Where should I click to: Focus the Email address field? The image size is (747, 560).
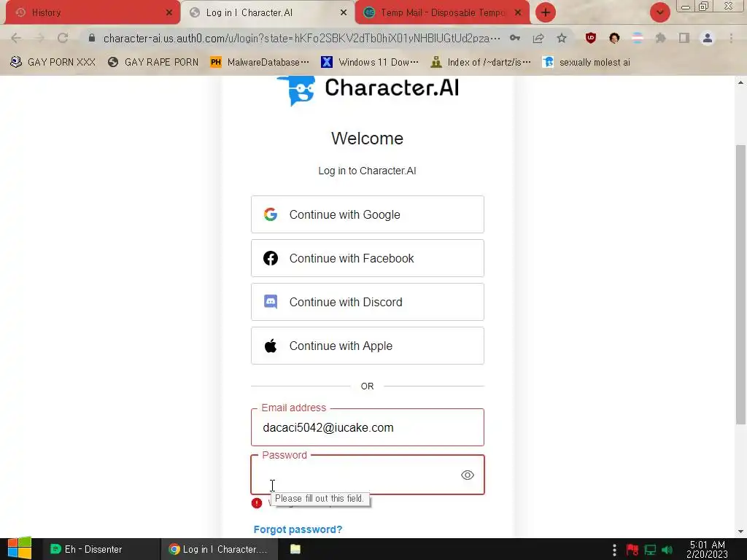tap(368, 427)
